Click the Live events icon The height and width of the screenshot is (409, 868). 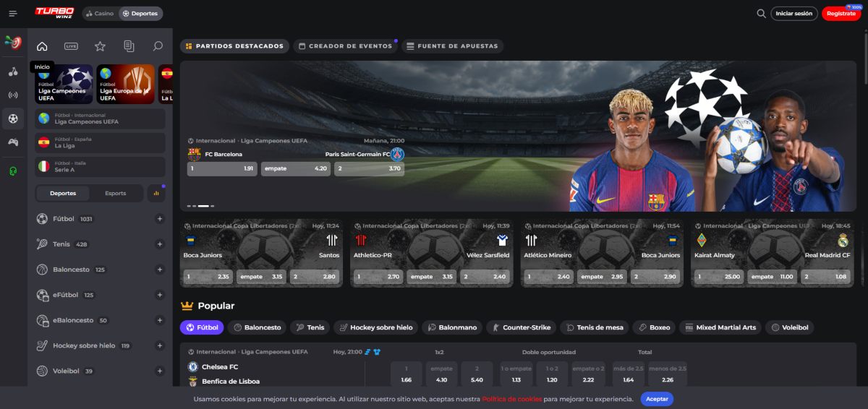point(71,46)
